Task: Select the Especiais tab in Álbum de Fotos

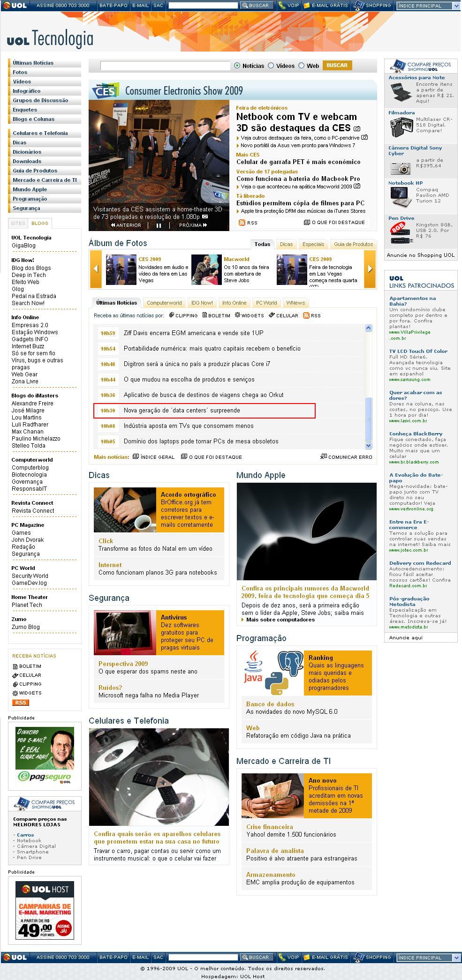Action: [x=313, y=244]
